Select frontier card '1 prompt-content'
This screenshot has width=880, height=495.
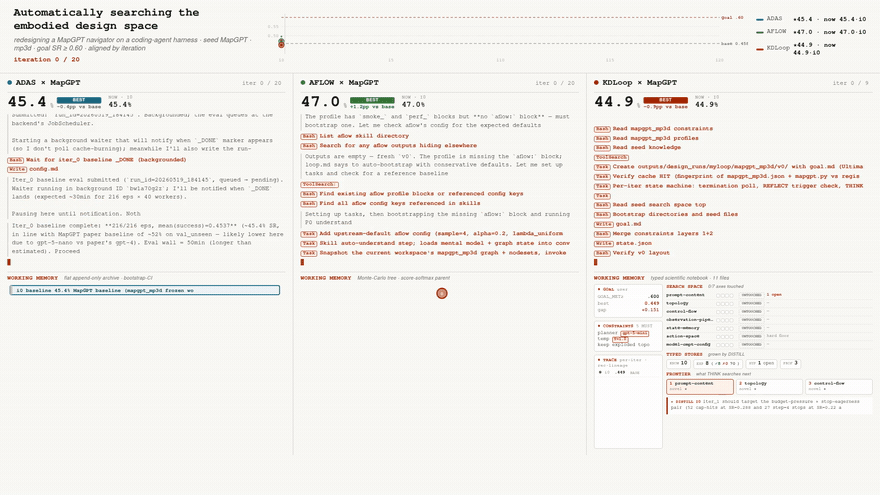[700, 386]
